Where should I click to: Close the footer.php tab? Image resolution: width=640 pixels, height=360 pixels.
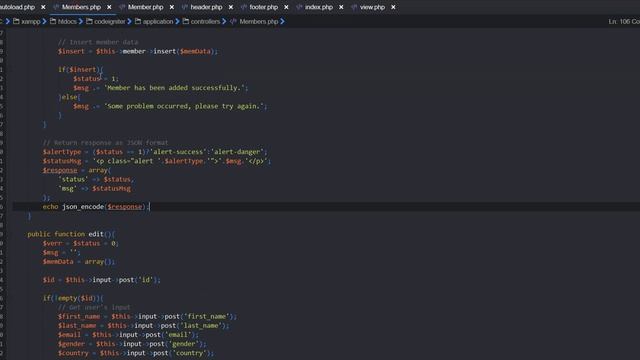pyautogui.click(x=286, y=7)
